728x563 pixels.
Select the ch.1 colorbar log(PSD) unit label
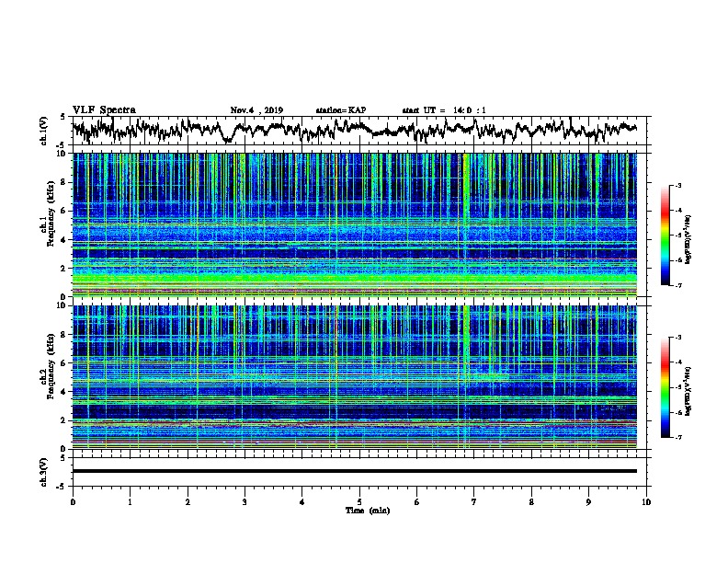(688, 239)
